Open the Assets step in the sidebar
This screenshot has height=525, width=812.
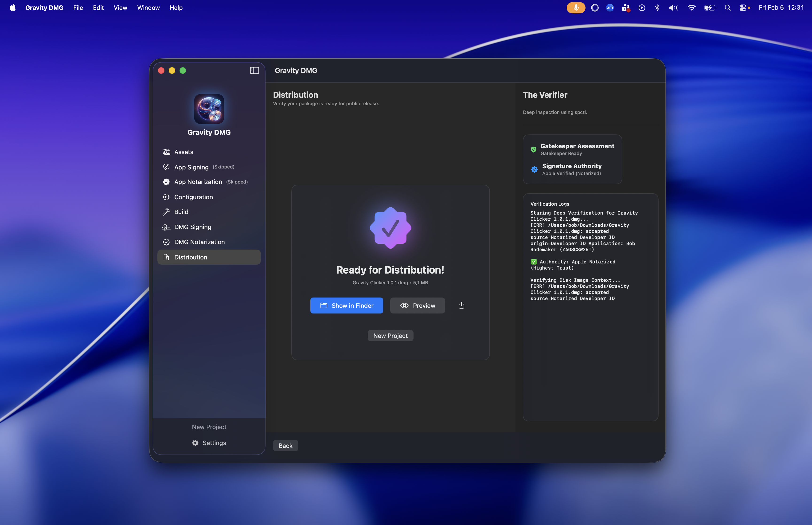183,152
